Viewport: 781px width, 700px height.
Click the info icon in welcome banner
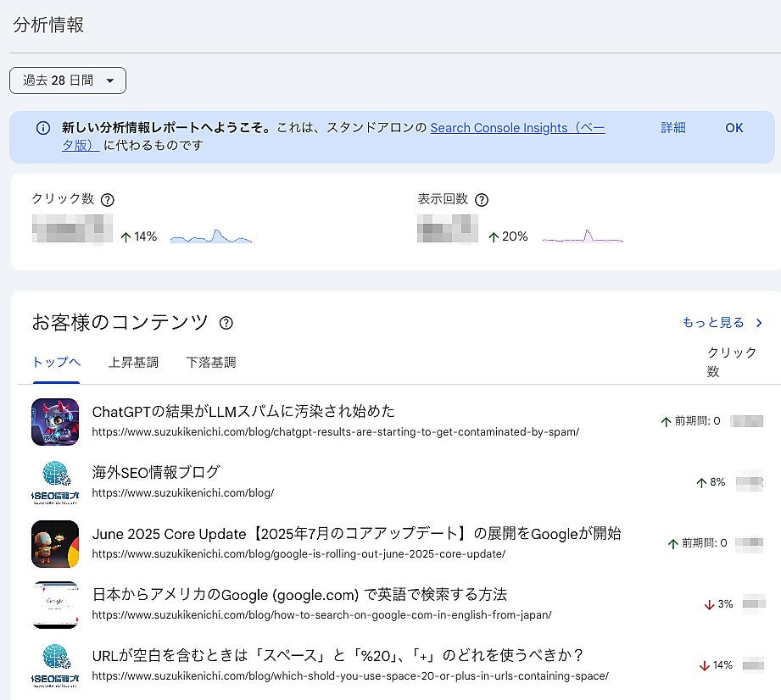(43, 128)
